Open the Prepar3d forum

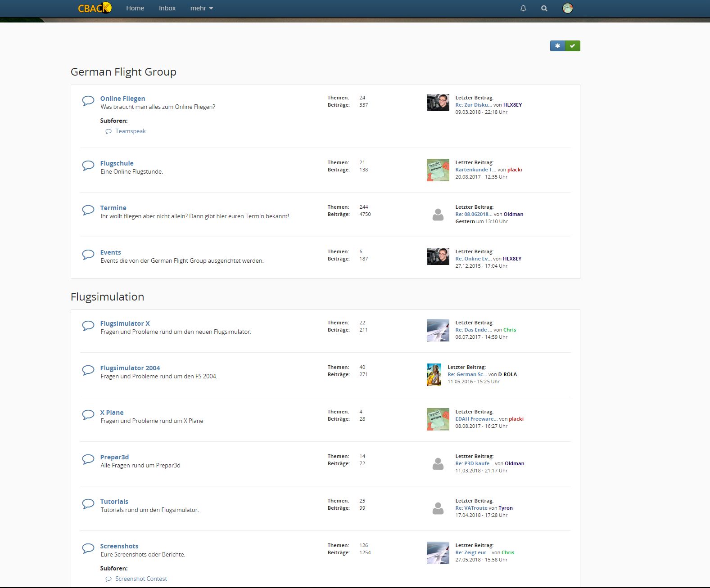click(x=114, y=457)
